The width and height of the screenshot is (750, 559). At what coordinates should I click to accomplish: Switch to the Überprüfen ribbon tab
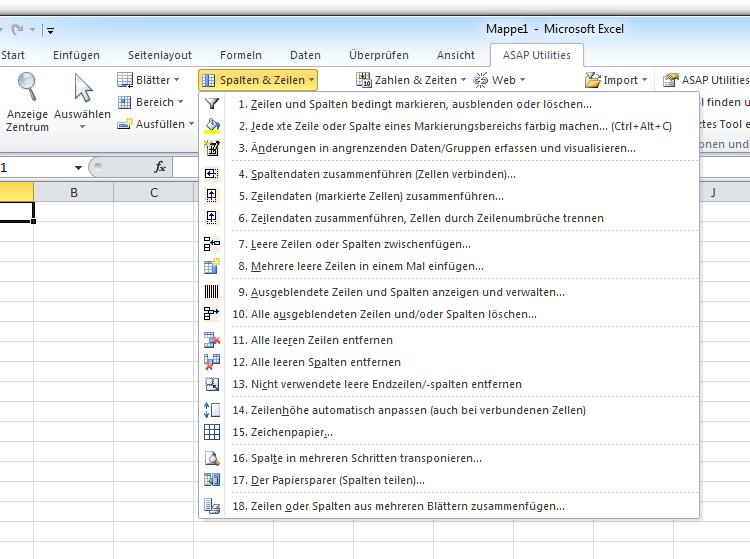tap(378, 55)
